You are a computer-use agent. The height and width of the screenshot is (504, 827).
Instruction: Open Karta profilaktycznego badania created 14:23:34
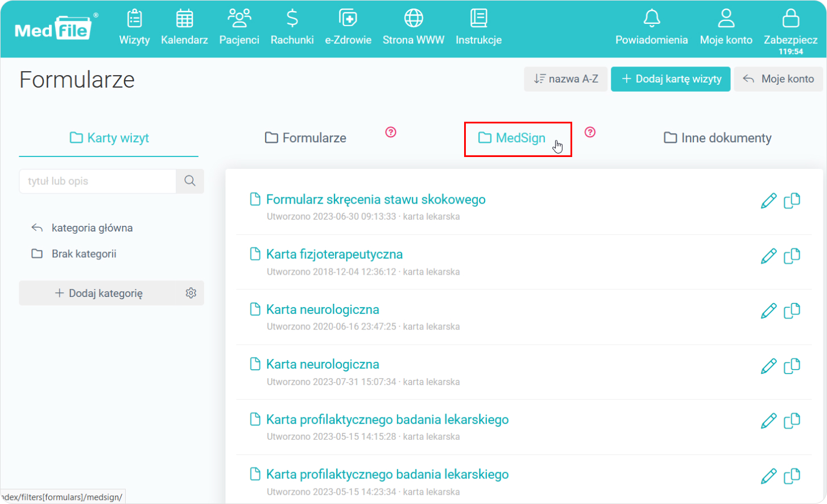[387, 474]
